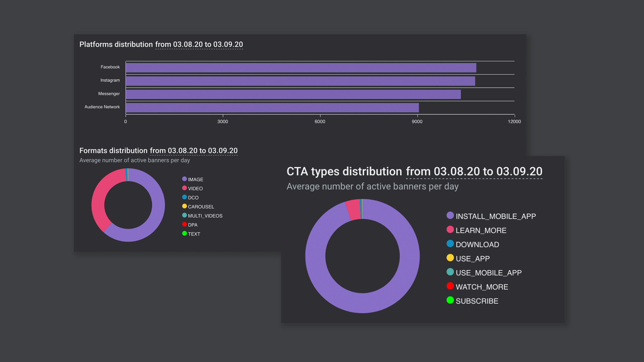Image resolution: width=644 pixels, height=362 pixels.
Task: Open CTA types distribution date range selector
Action: [474, 172]
